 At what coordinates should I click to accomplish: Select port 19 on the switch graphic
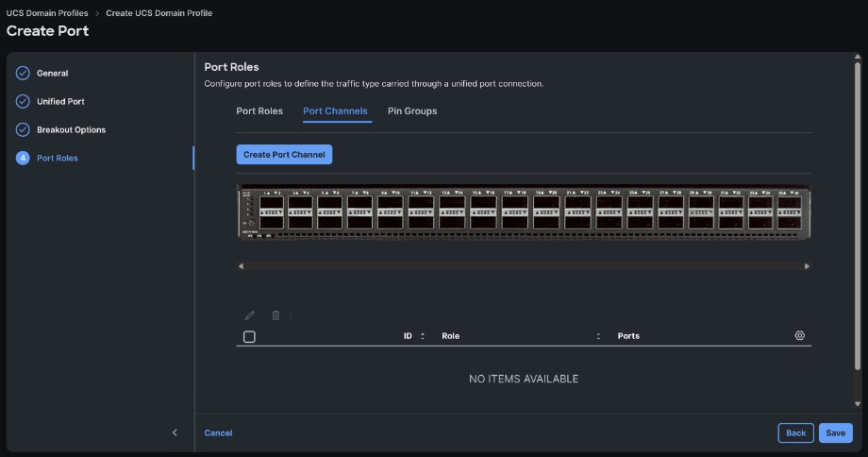click(x=546, y=202)
